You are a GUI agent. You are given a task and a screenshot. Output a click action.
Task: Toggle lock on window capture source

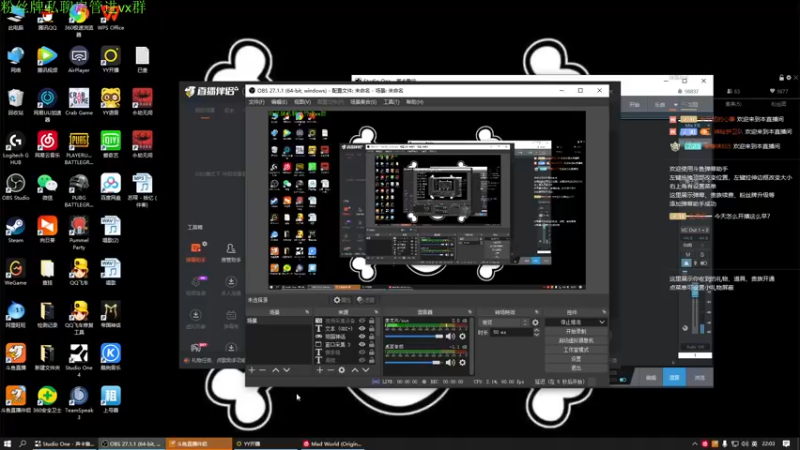tap(372, 344)
